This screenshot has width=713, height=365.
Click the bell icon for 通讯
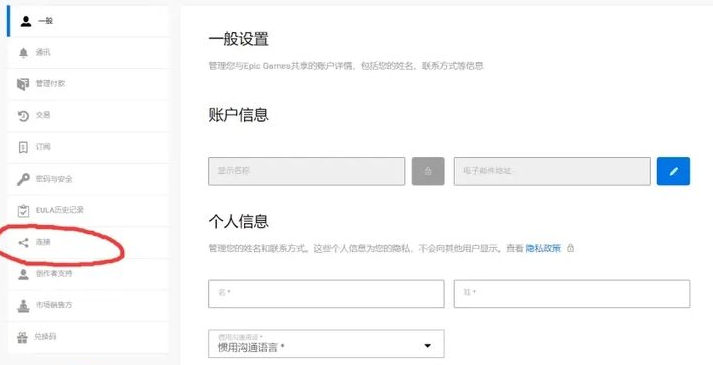[23, 53]
